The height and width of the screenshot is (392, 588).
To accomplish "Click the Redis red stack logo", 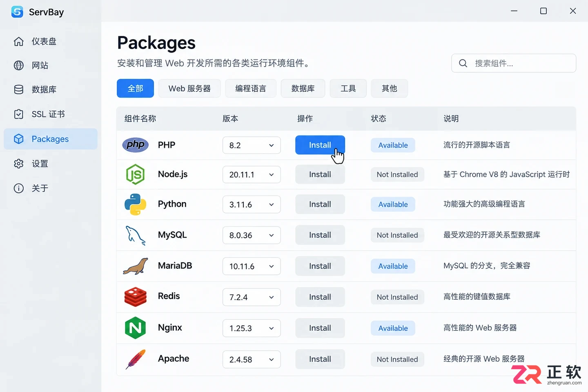I will coord(135,297).
